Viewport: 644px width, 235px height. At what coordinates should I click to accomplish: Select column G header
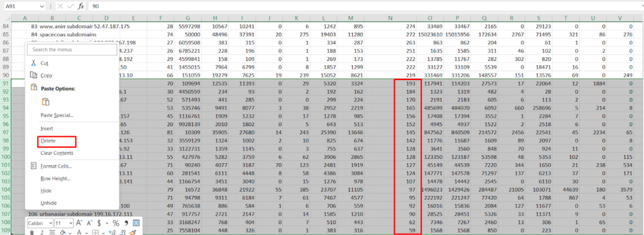(x=187, y=18)
